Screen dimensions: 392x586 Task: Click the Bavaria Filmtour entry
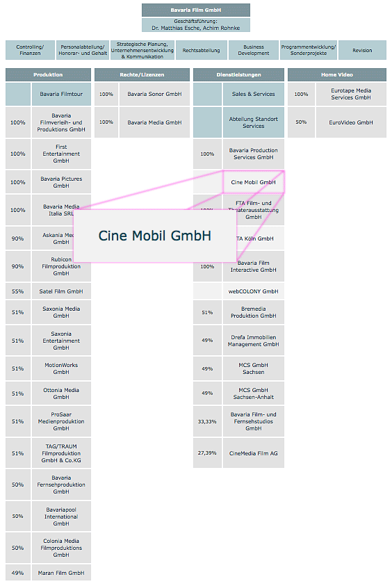tap(61, 94)
